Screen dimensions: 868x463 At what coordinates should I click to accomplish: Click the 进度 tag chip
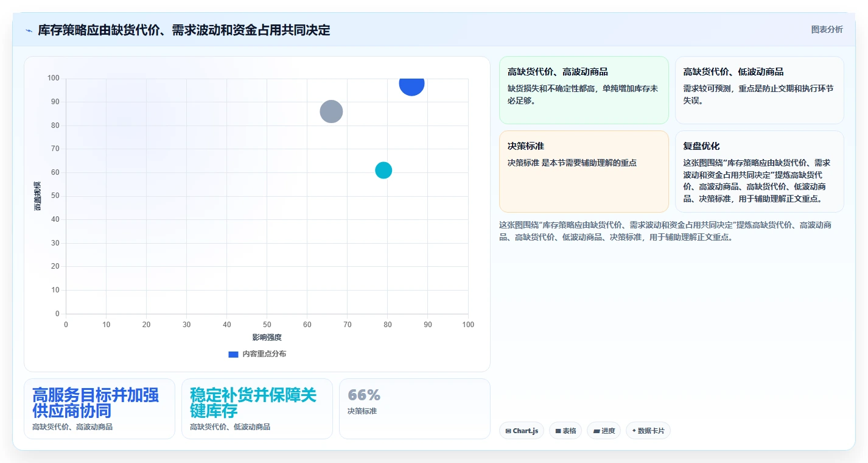[x=604, y=431]
